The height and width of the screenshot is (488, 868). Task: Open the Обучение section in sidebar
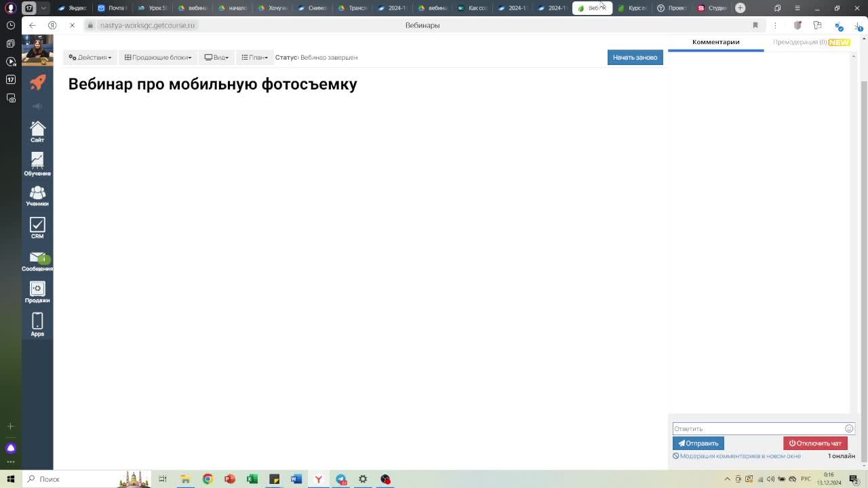(x=37, y=164)
